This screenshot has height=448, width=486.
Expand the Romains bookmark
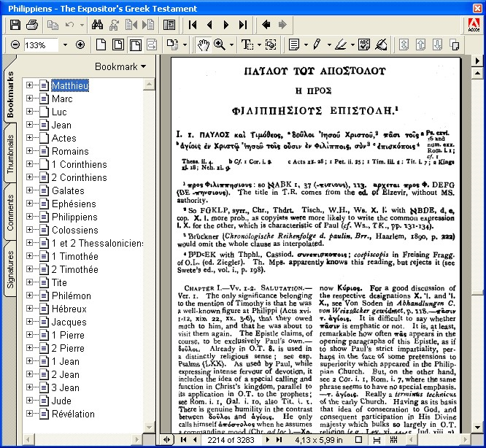tap(29, 151)
